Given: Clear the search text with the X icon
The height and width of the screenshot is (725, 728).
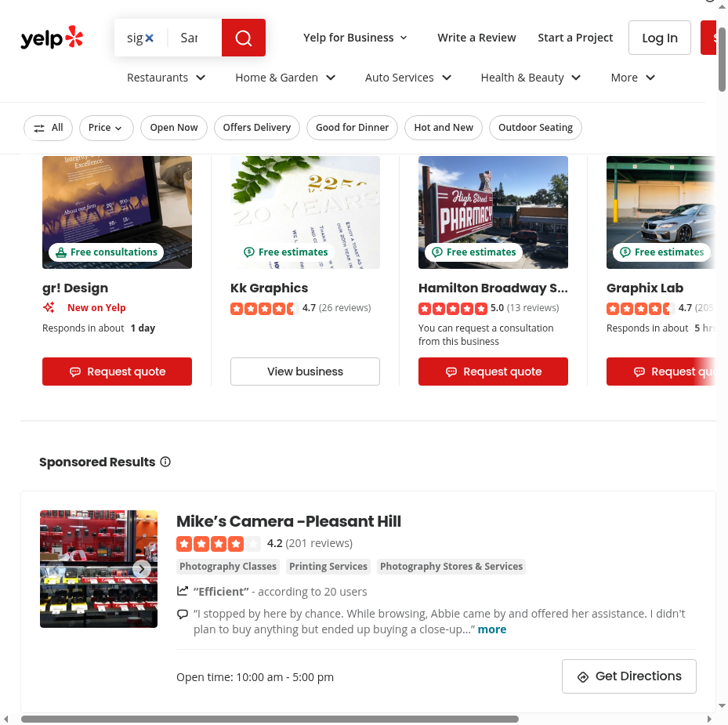Looking at the screenshot, I should (x=150, y=38).
